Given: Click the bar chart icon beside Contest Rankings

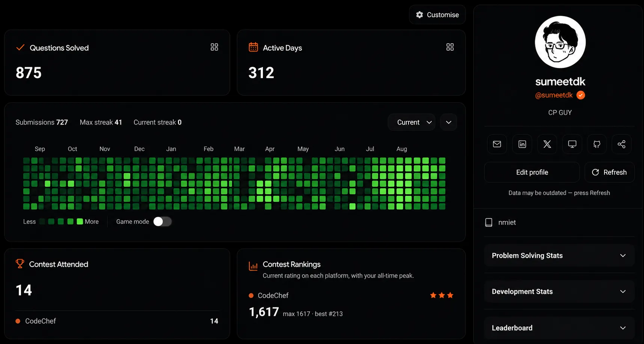Looking at the screenshot, I should coord(253,266).
